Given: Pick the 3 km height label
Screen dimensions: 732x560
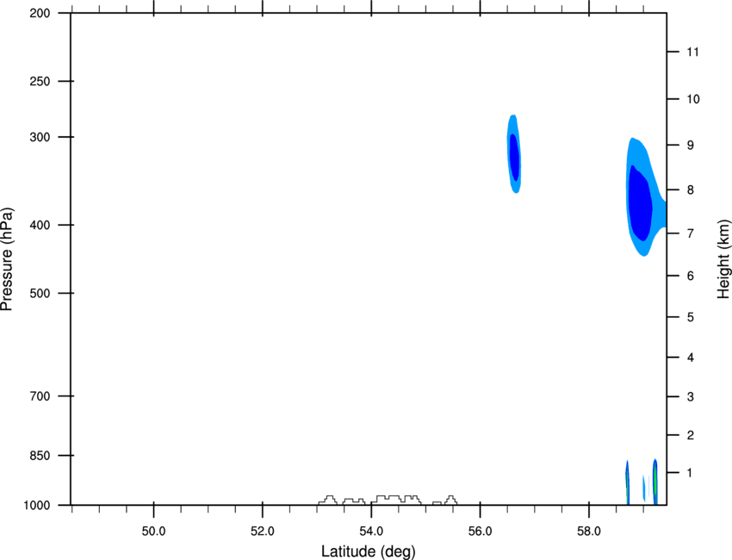Looking at the screenshot, I should click(691, 397).
